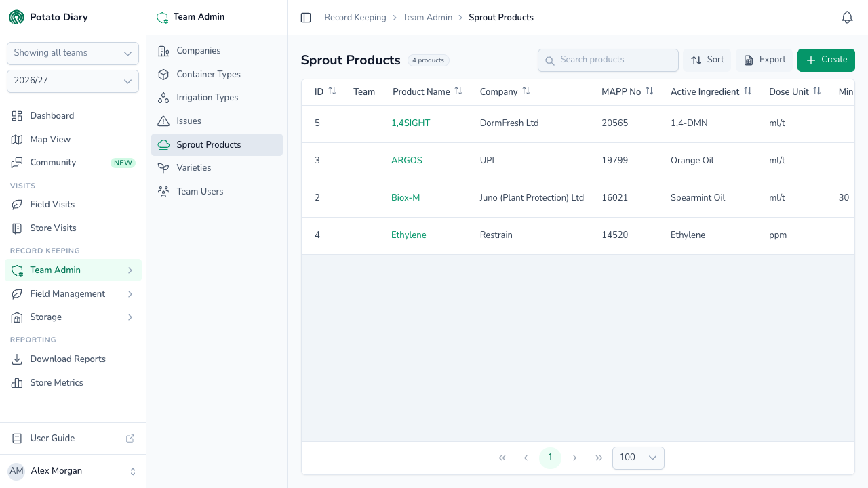Click the notifications bell icon
The image size is (868, 488).
coord(847,18)
